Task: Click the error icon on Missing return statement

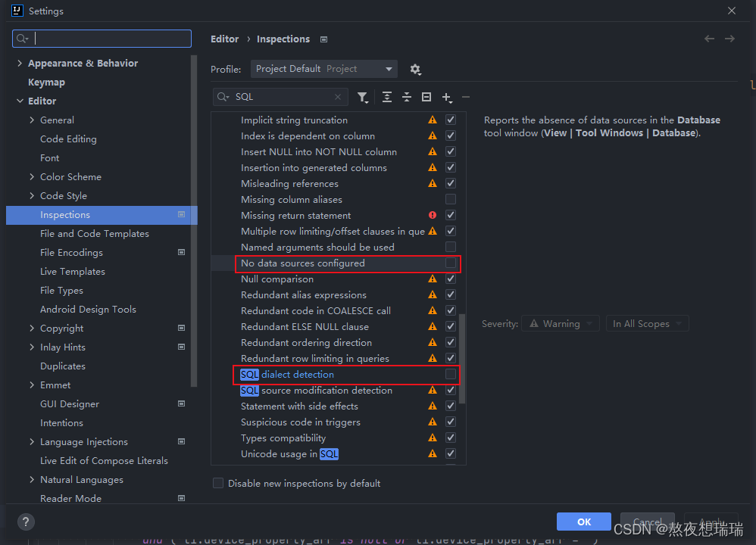Action: [433, 215]
